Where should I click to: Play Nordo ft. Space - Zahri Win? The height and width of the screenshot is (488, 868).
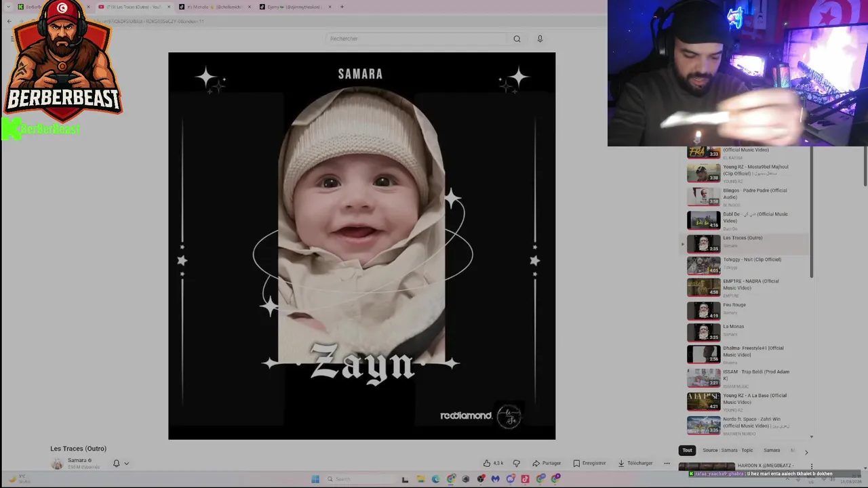[745, 425]
